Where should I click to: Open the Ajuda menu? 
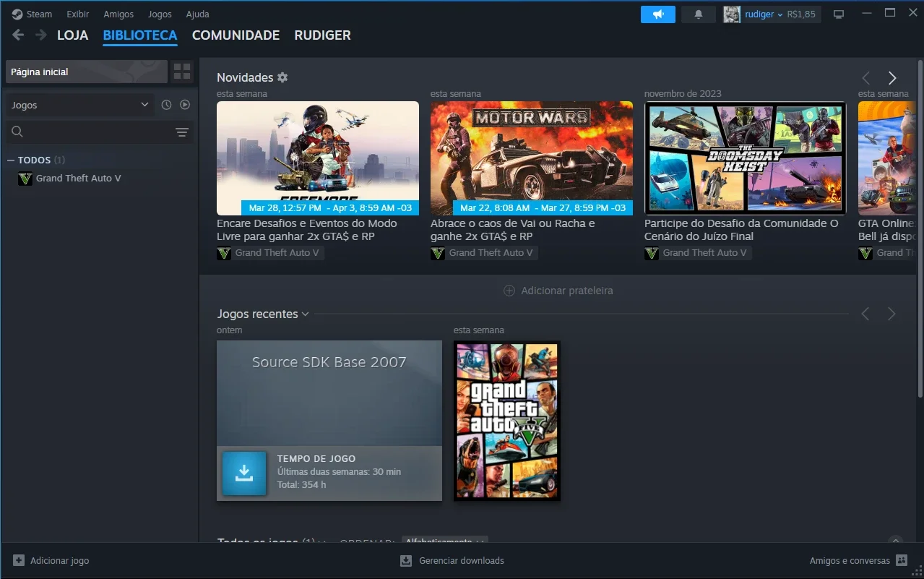(197, 14)
